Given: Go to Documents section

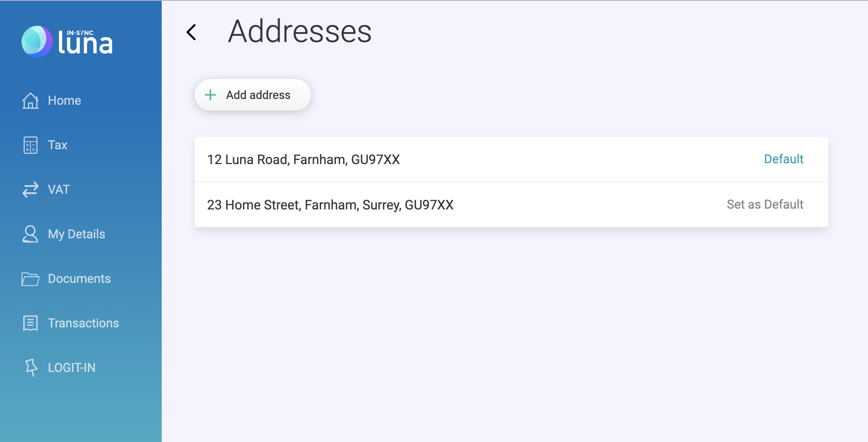Looking at the screenshot, I should tap(79, 279).
